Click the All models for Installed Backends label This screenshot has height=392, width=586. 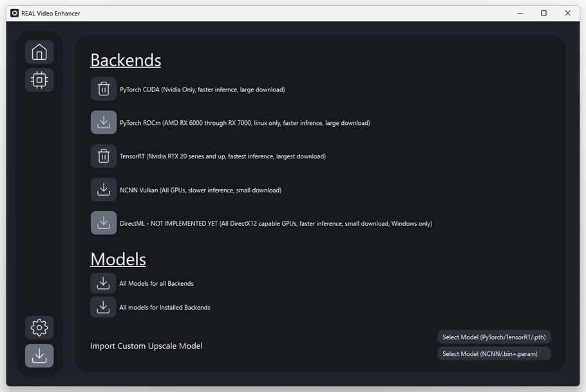coord(165,308)
